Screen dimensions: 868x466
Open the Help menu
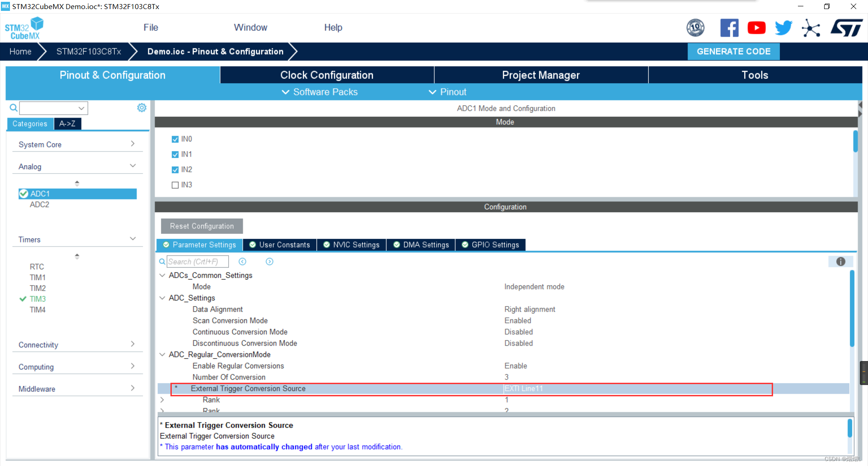tap(333, 28)
